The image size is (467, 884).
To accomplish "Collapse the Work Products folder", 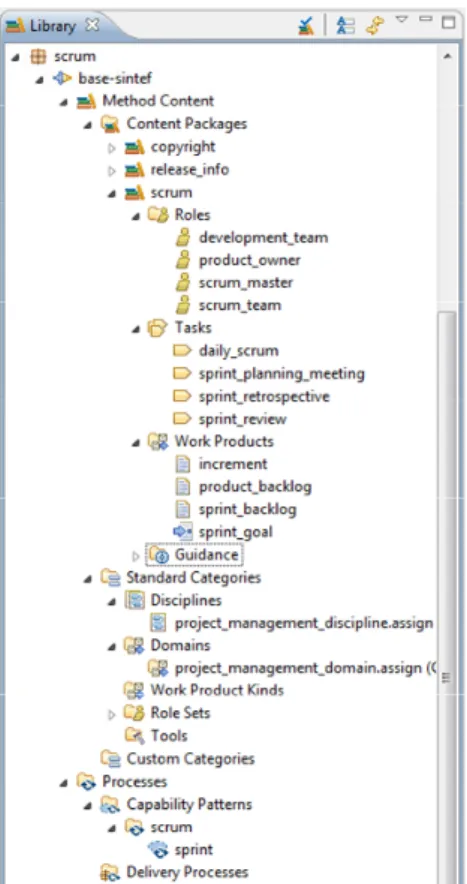I will [x=135, y=442].
